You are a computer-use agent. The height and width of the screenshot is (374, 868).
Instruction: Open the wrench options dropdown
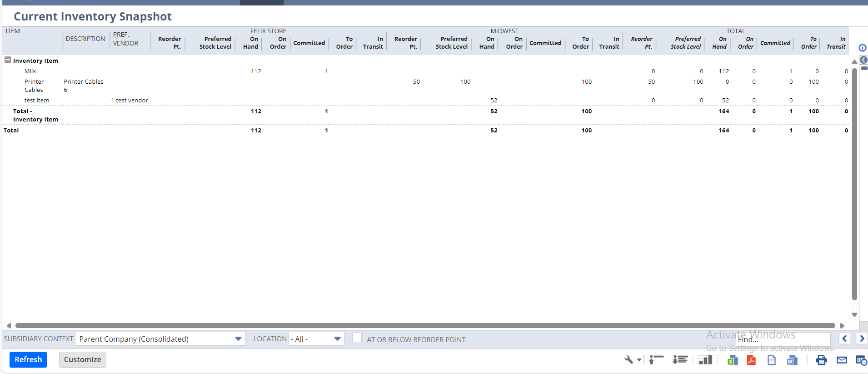[632, 360]
